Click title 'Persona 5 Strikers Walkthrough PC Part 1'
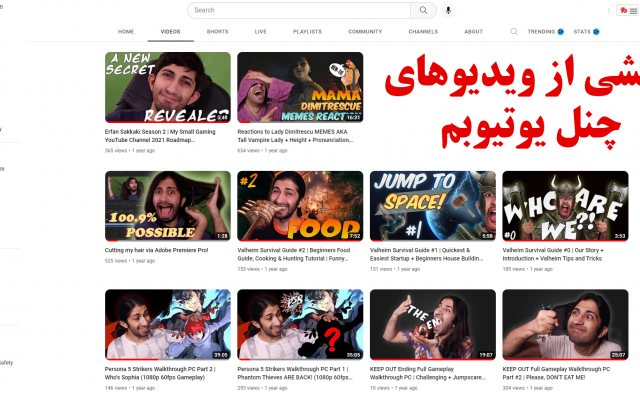640x400 pixels. (295, 373)
